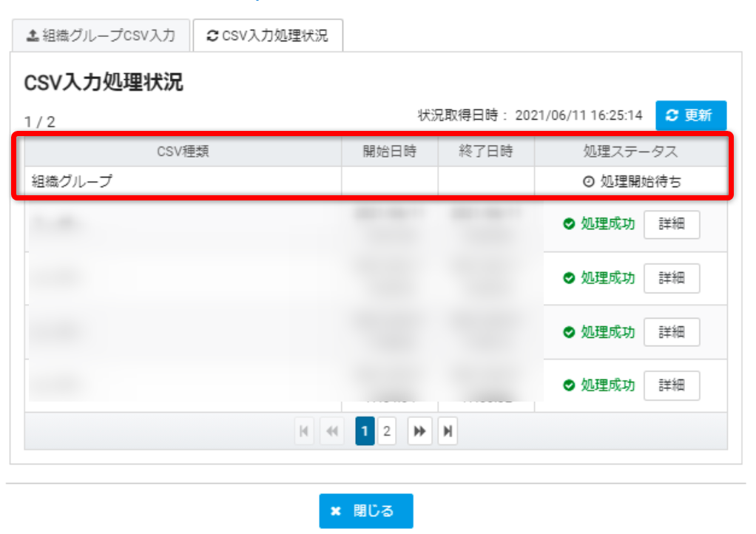
Task: Switch to the 組織グループCSV入力 tab
Action: (x=101, y=36)
